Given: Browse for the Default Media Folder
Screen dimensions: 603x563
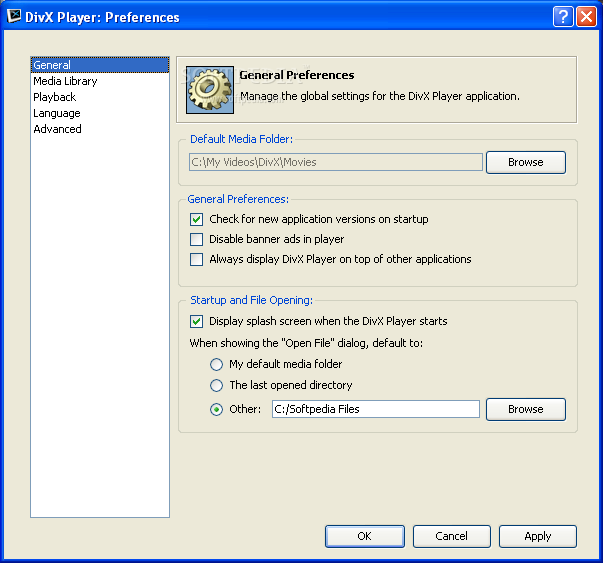Looking at the screenshot, I should [x=526, y=162].
